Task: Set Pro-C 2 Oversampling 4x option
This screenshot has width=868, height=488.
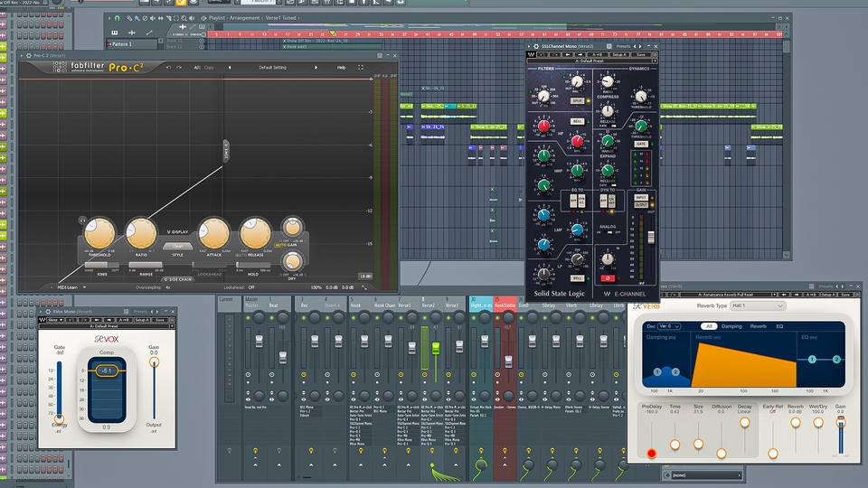Action: [168, 287]
